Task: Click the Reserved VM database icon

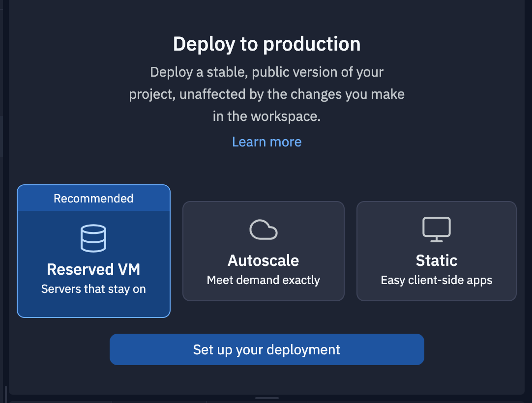Action: pos(93,238)
